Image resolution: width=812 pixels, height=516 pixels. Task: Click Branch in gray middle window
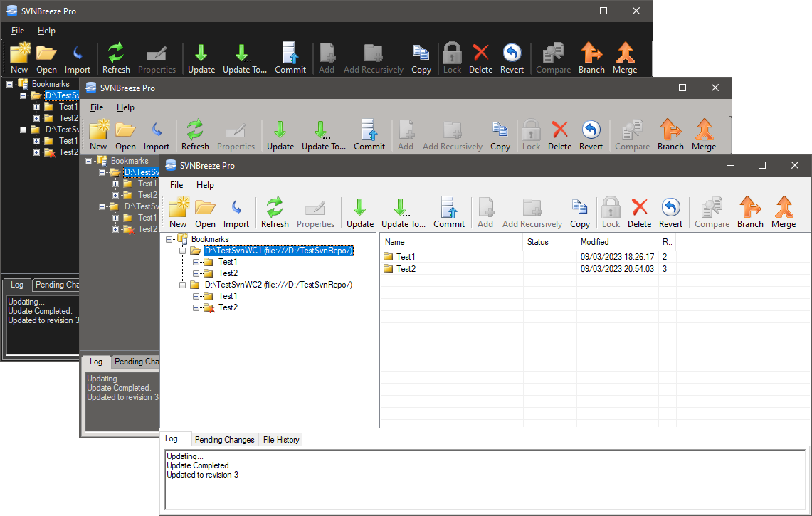coord(670,136)
